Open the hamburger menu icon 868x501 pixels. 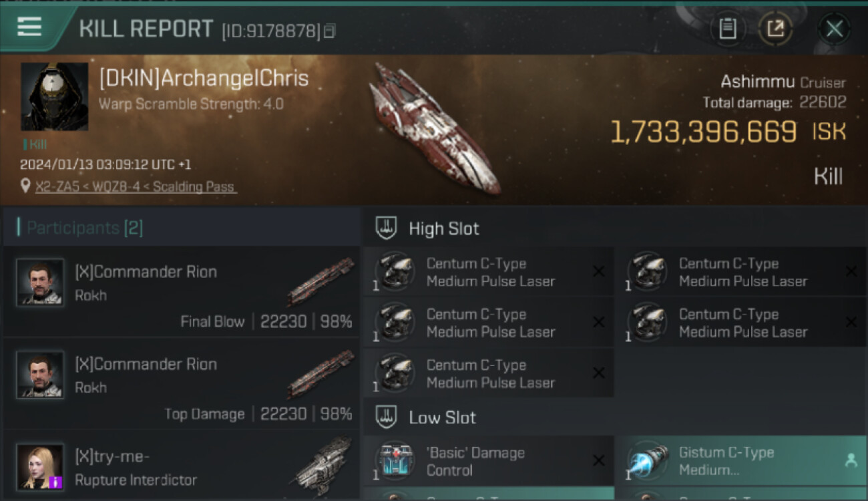pos(29,27)
